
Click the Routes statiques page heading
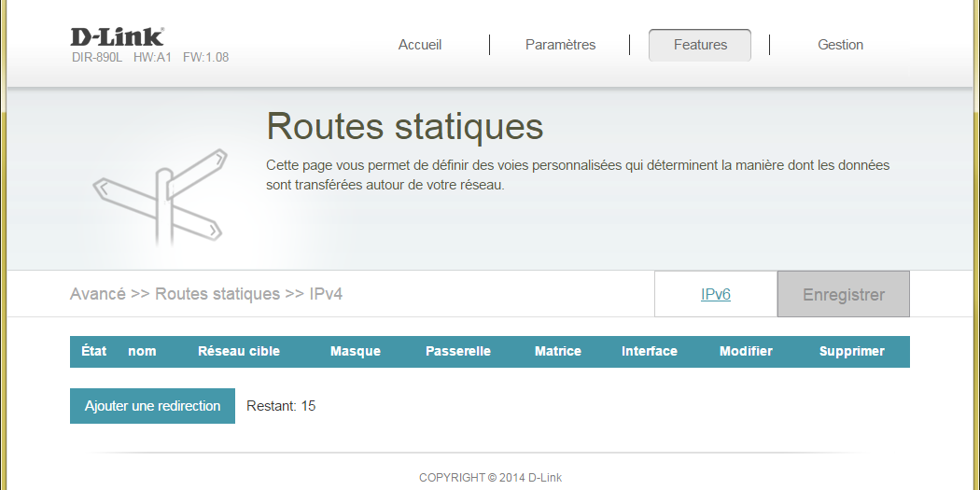click(404, 126)
